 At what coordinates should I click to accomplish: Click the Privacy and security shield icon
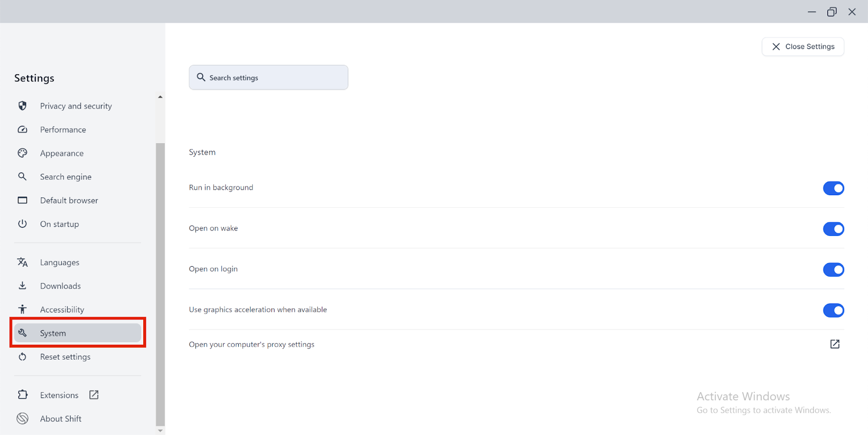[x=22, y=106]
